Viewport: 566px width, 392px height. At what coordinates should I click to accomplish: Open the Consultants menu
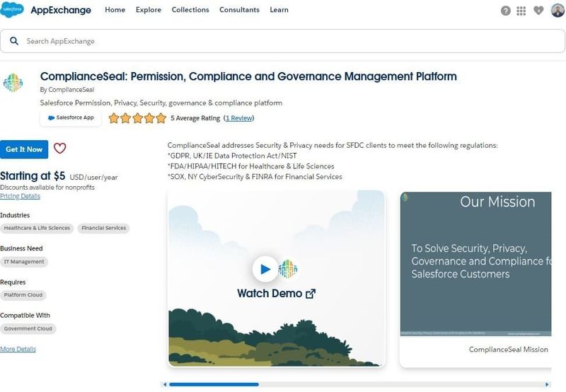(239, 10)
